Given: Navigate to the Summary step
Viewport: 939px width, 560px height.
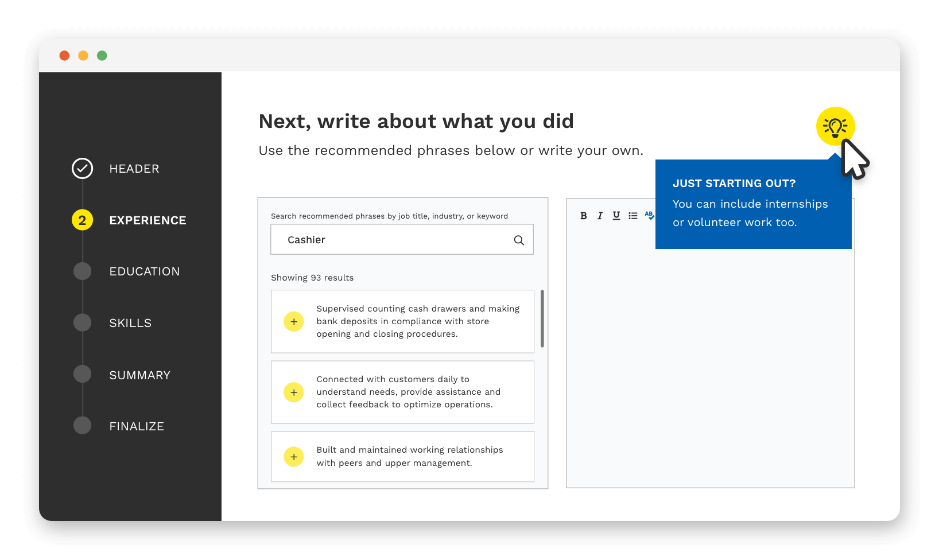Looking at the screenshot, I should click(139, 375).
